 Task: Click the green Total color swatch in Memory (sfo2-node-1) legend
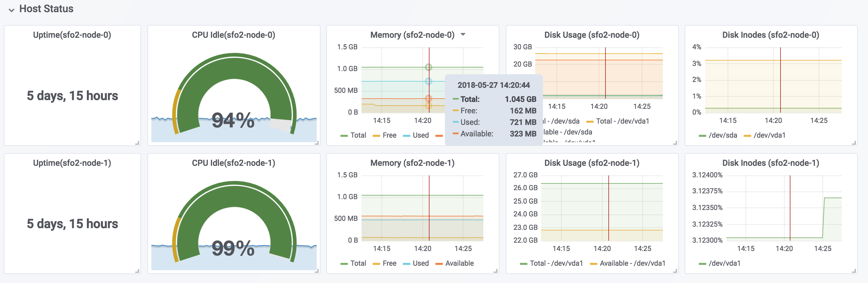(344, 263)
